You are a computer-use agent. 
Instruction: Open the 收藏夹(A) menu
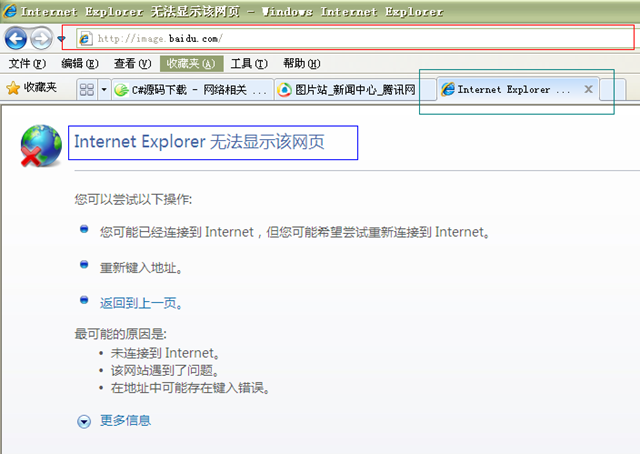[191, 64]
